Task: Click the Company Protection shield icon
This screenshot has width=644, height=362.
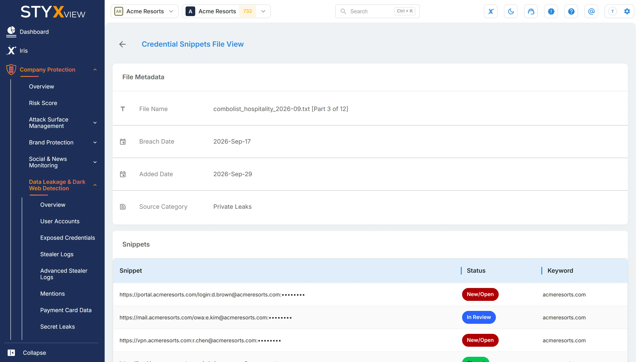Action: click(x=11, y=69)
